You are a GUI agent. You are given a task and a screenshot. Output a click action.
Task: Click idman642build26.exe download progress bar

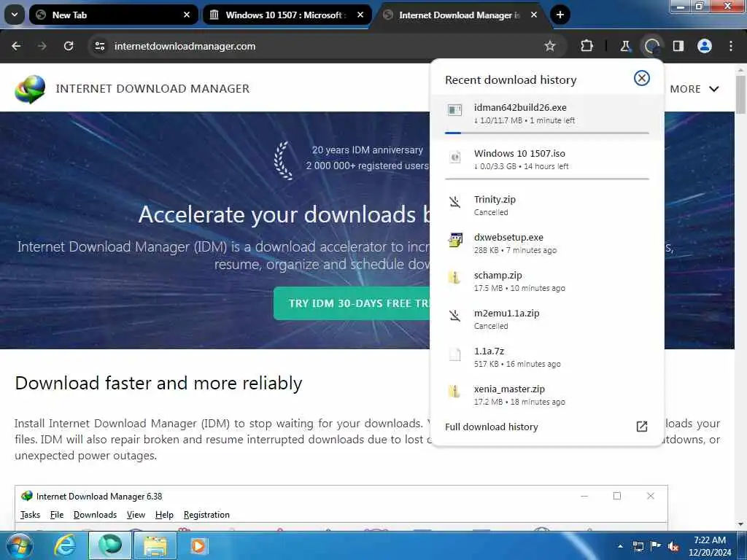[547, 133]
